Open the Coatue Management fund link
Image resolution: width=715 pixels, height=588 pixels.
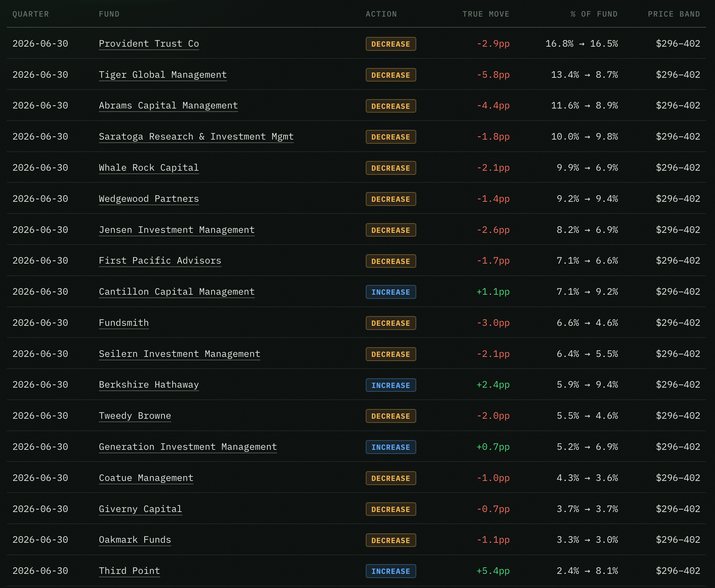pyautogui.click(x=146, y=478)
